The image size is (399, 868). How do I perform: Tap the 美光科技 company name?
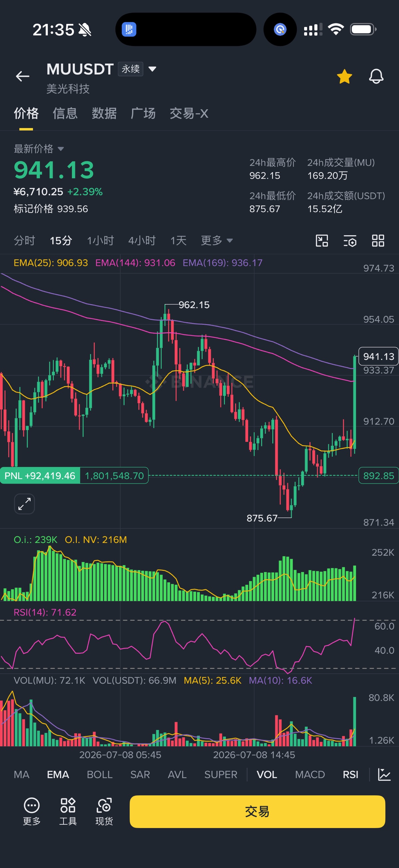point(68,89)
